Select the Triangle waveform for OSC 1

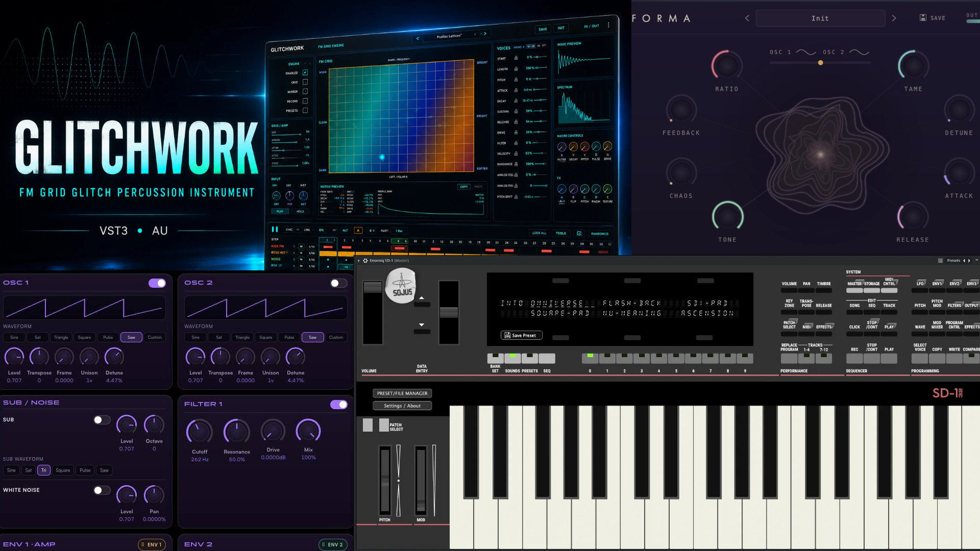click(x=61, y=337)
